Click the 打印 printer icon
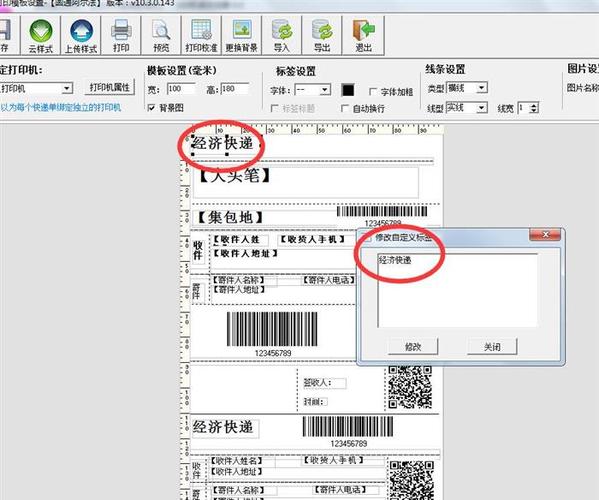Image resolution: width=599 pixels, height=500 pixels. coord(121,36)
